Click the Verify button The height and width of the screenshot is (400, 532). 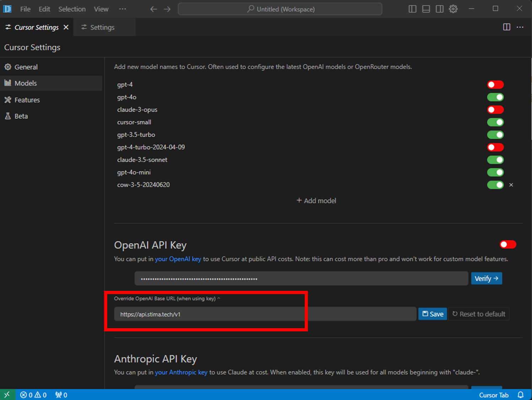[486, 278]
